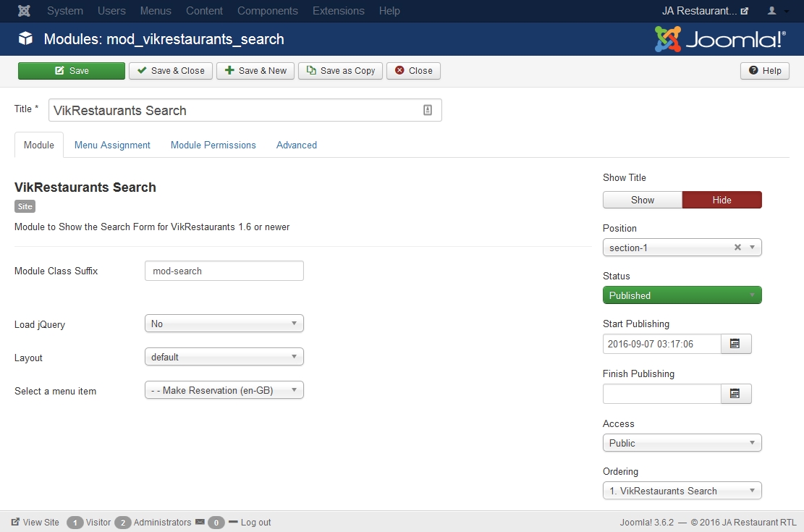Switch to the Module Permissions tab
Screen dimensions: 804x532
pyautogui.click(x=213, y=145)
